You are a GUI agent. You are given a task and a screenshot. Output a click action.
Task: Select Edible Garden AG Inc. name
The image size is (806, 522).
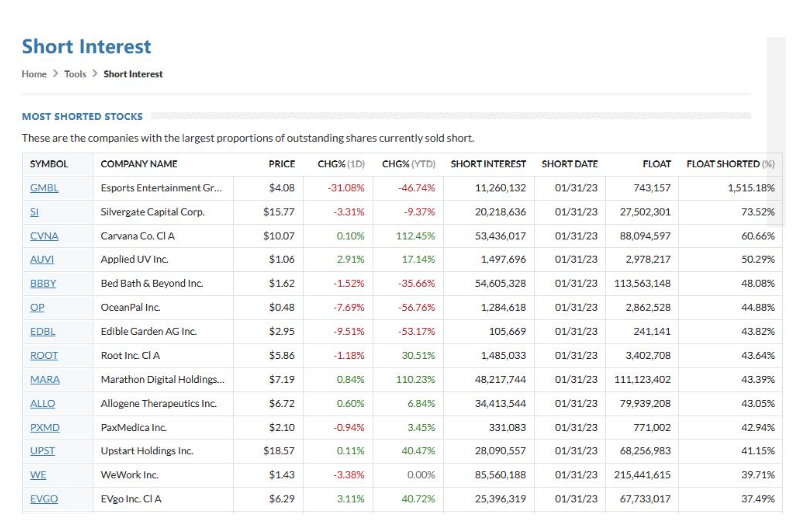149,332
